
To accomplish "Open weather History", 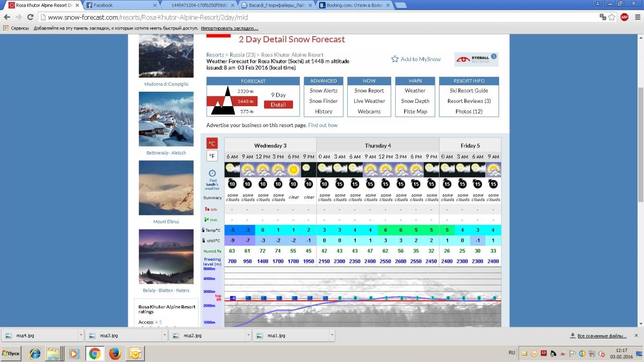I will [324, 112].
